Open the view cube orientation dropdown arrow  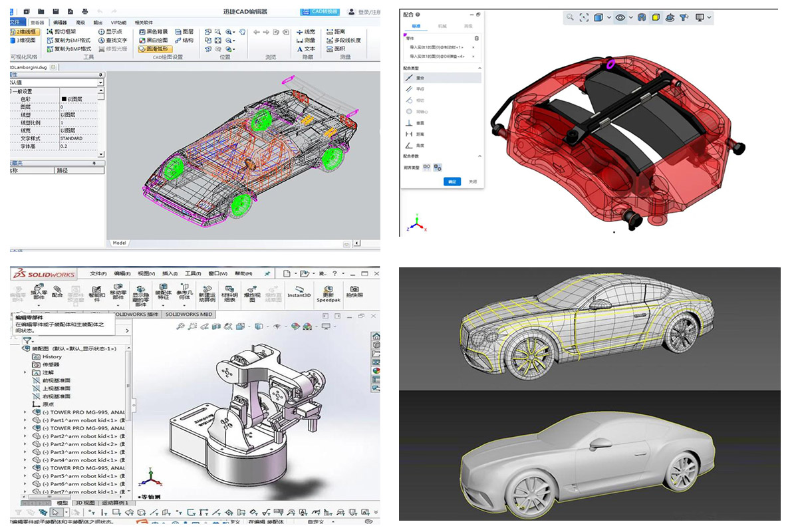(608, 17)
